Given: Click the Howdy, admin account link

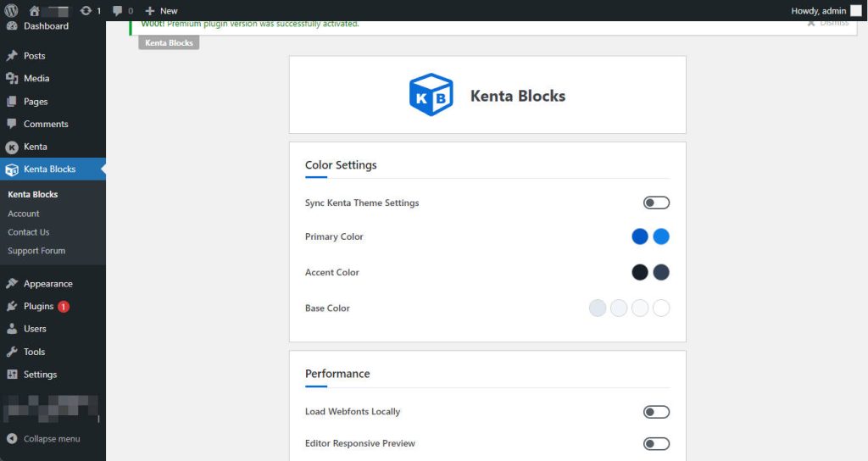Looking at the screenshot, I should coord(819,11).
